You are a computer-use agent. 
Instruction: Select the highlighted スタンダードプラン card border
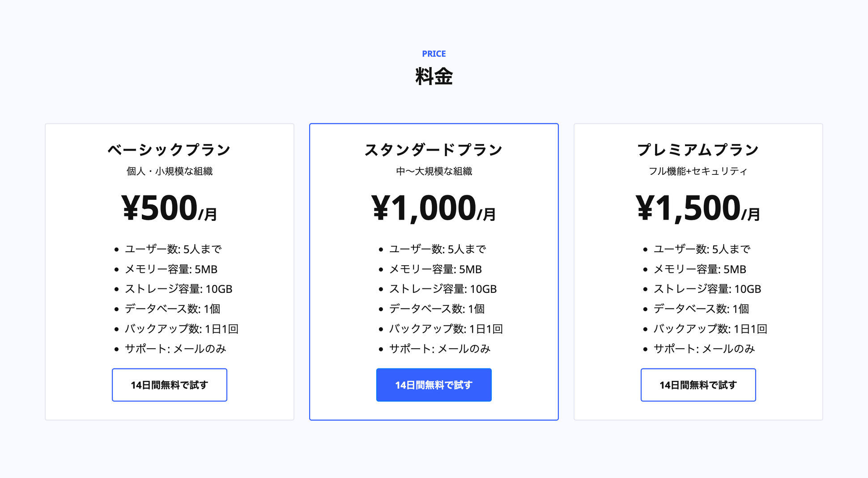coord(433,125)
